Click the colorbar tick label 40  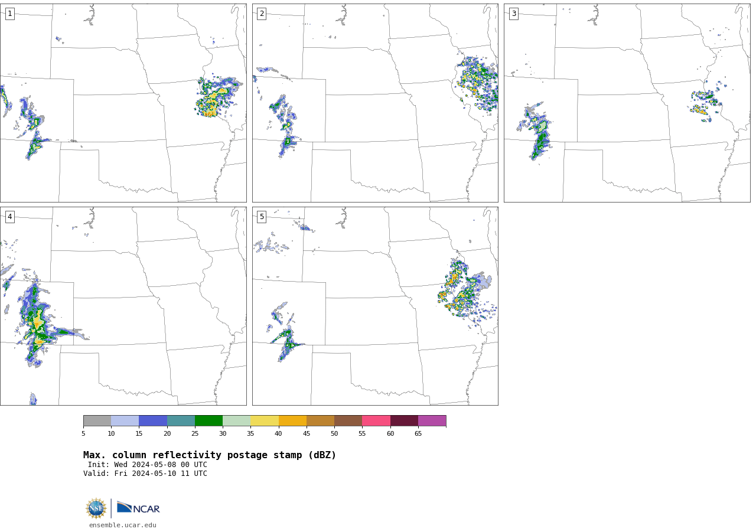(278, 434)
